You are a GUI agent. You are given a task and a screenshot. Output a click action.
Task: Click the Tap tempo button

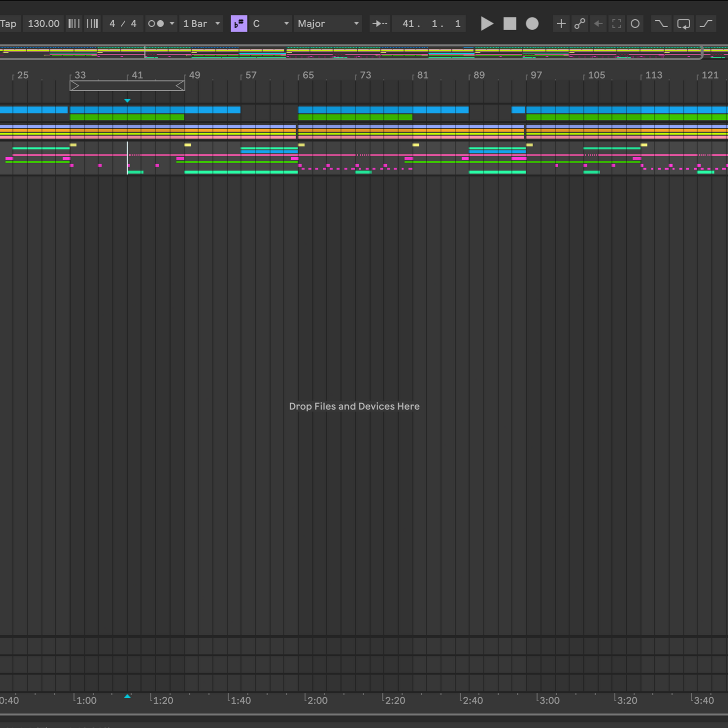8,24
